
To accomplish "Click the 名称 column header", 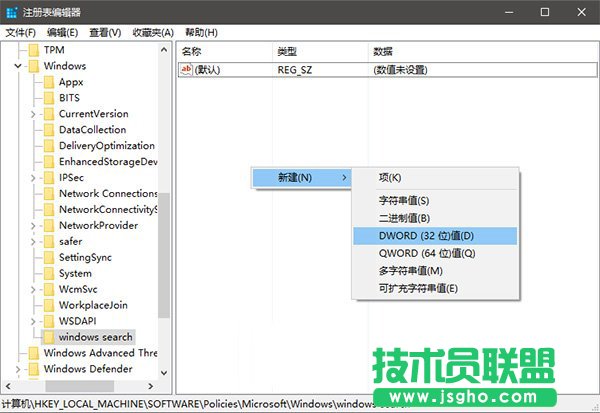I will 192,51.
